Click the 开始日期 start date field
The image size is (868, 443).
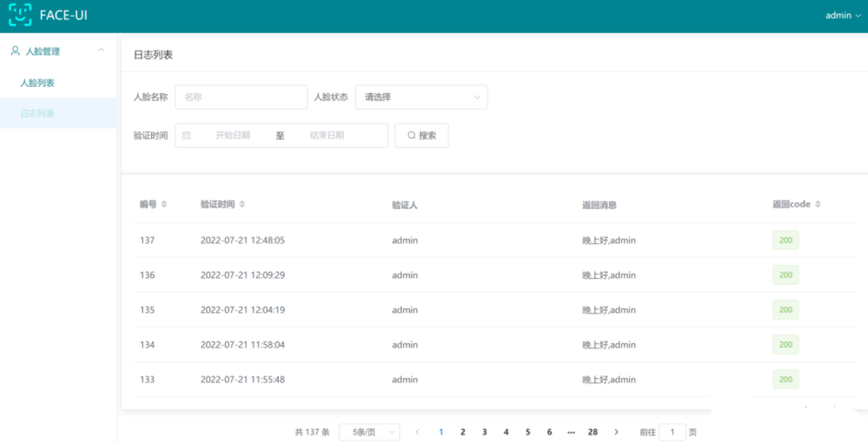(232, 135)
